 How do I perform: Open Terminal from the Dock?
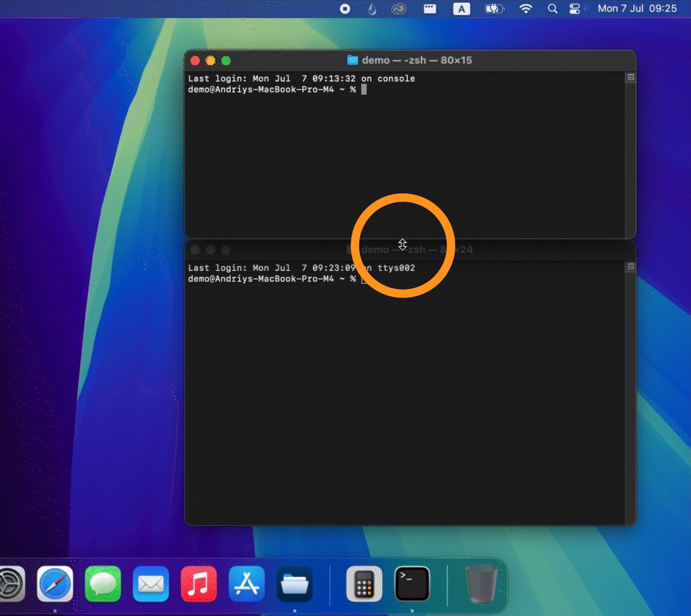[x=412, y=584]
